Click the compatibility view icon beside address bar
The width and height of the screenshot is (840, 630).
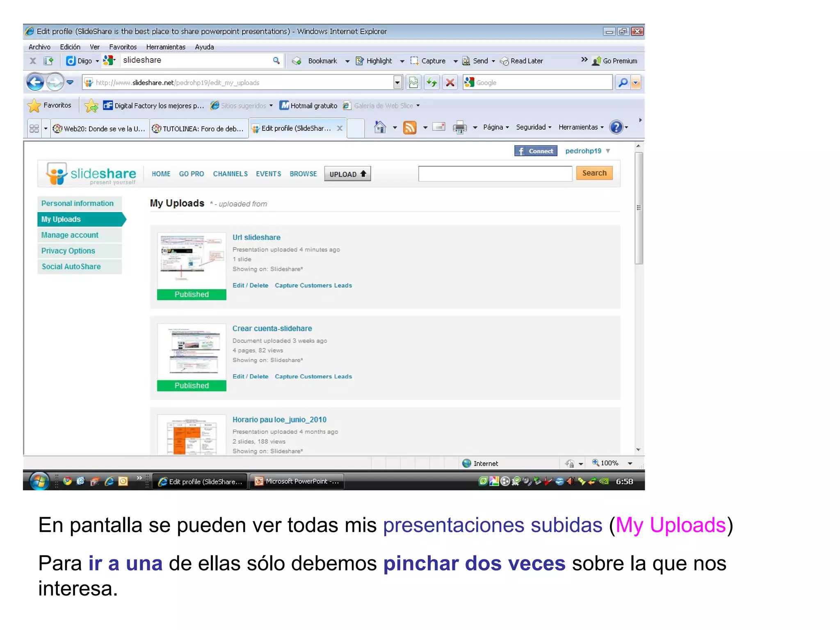(x=413, y=82)
